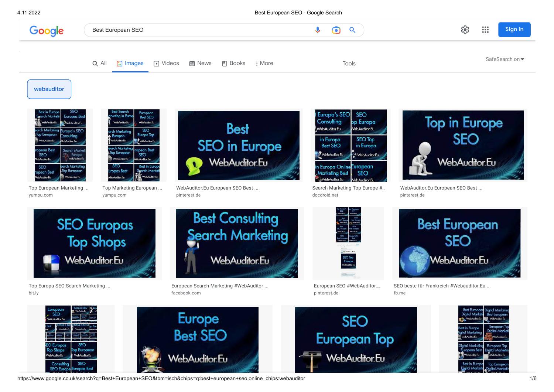Click the Sign in button

(x=514, y=29)
